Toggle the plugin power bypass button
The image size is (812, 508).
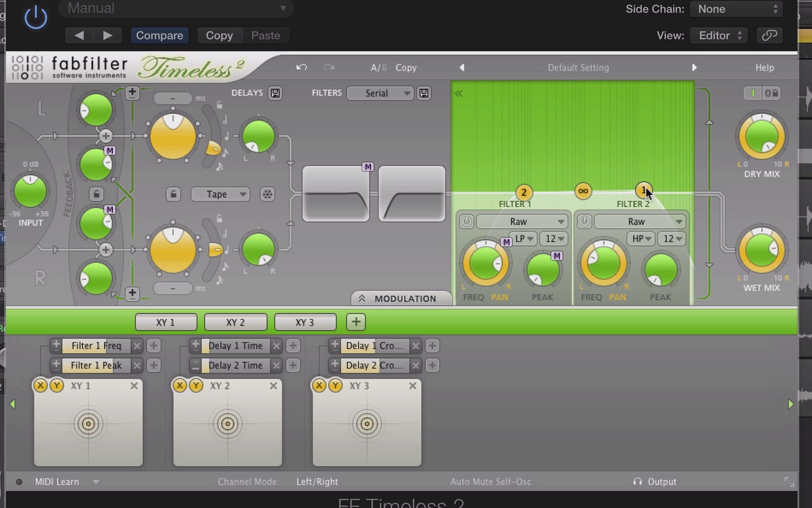pyautogui.click(x=36, y=17)
